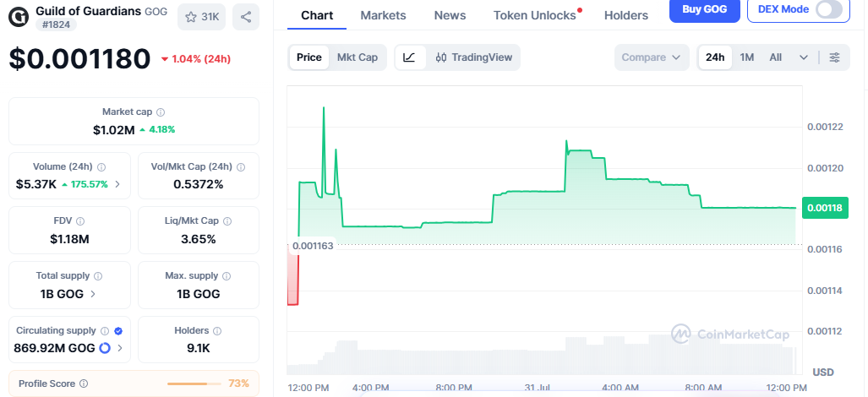
Task: Select Price chart view
Action: 308,57
